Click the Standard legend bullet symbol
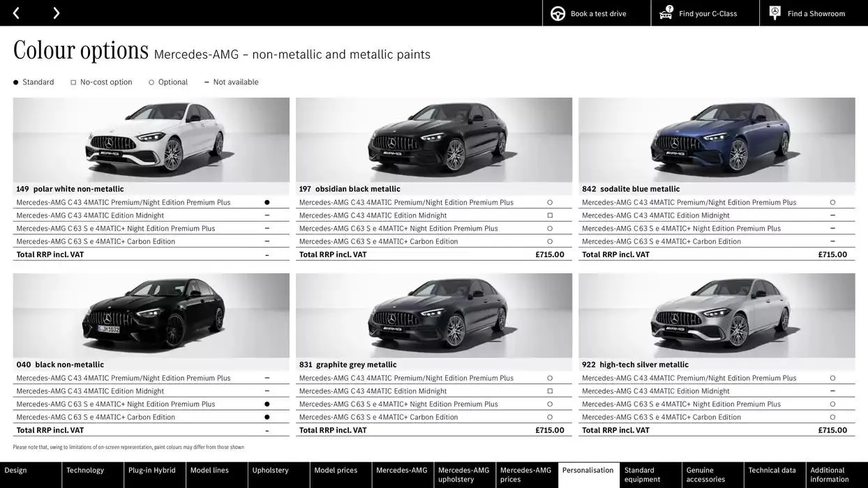 [x=15, y=82]
